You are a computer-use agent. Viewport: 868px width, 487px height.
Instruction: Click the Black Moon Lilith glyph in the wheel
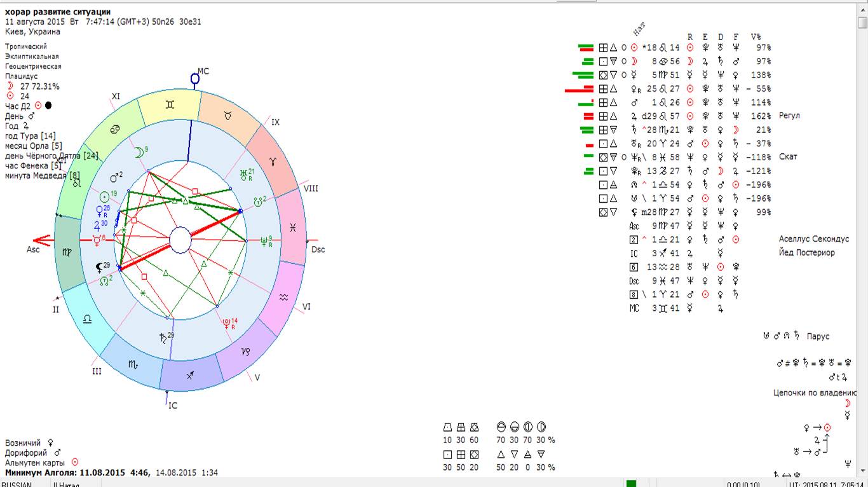click(99, 267)
